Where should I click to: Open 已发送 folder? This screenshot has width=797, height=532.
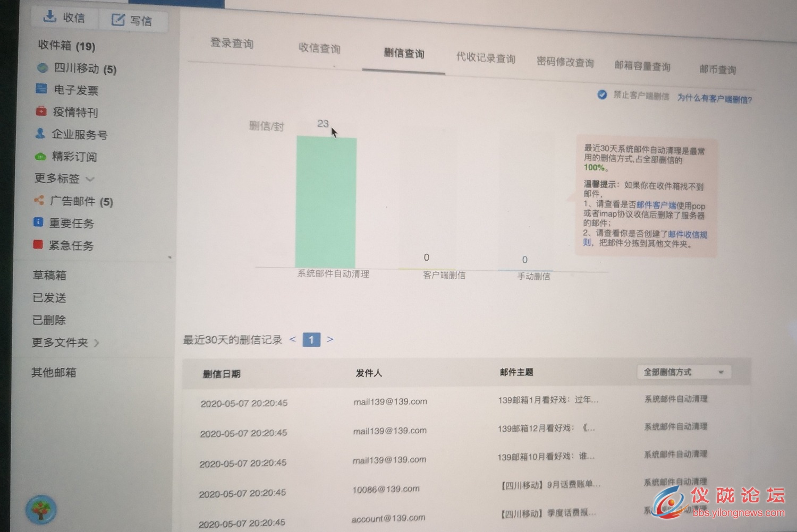click(x=49, y=298)
